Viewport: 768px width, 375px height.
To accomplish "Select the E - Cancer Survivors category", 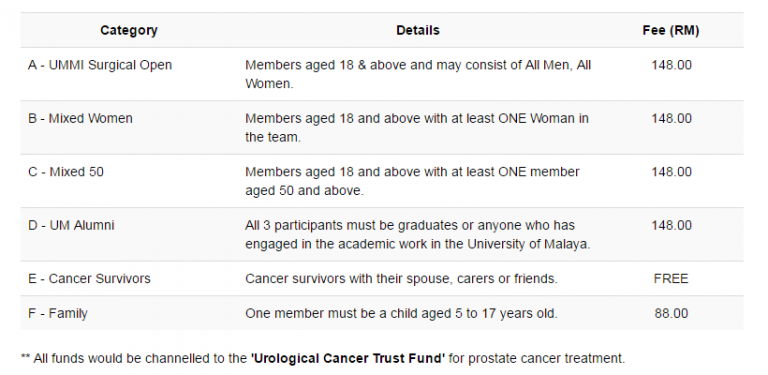I will pos(89,279).
